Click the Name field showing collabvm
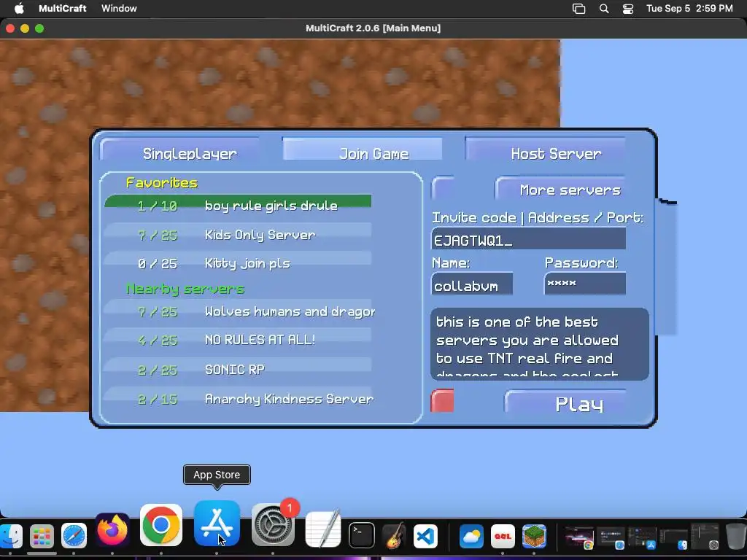The image size is (747, 560). 472,284
